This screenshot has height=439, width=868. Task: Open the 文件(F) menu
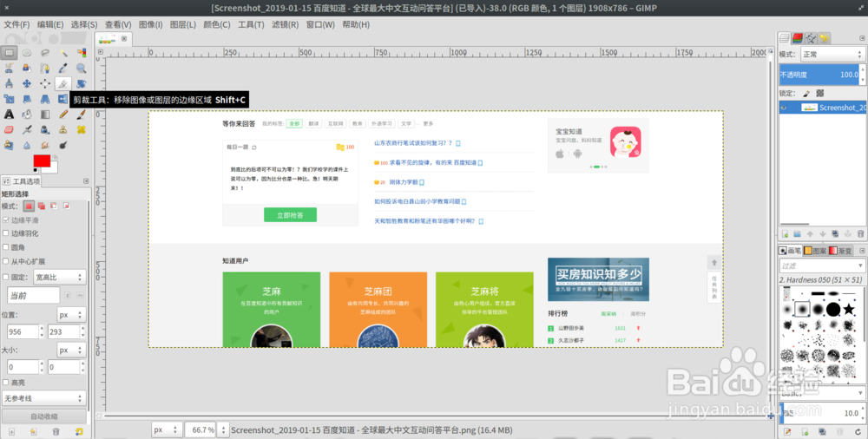16,24
